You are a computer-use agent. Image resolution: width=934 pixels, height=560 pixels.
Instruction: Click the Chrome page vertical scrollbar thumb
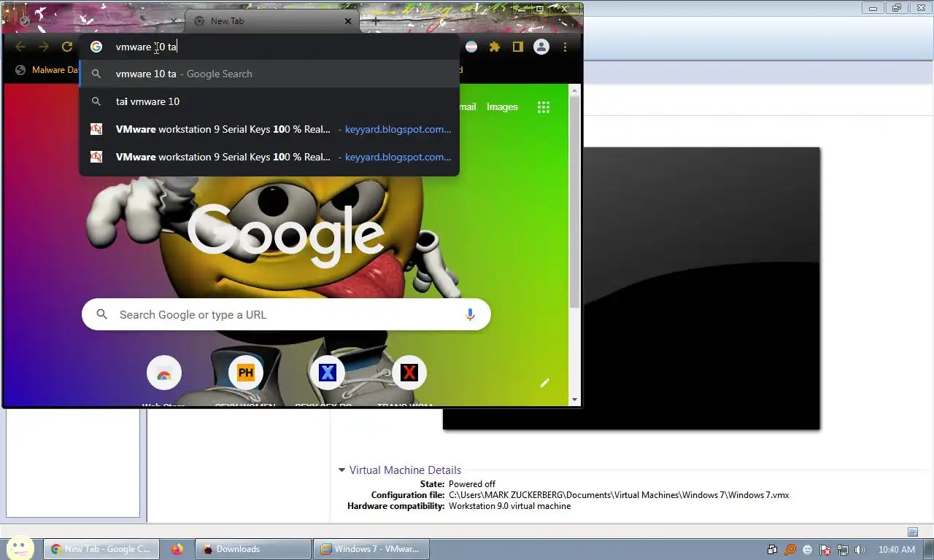(x=575, y=201)
